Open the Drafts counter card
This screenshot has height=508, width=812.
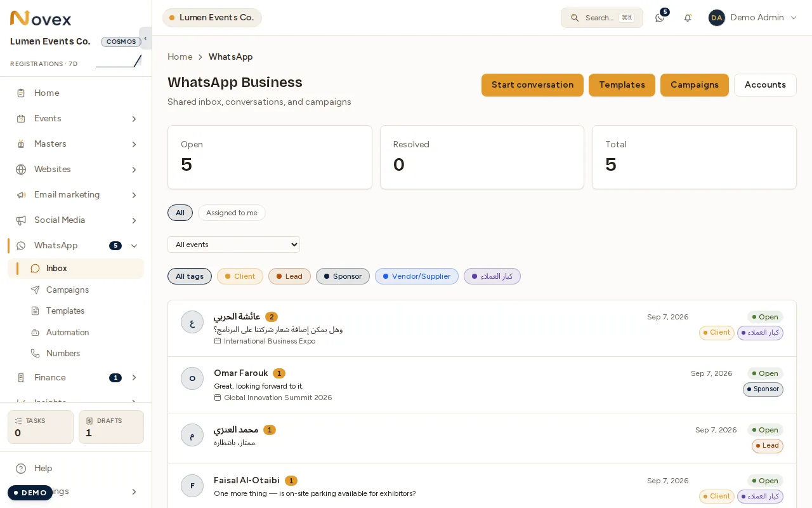[x=111, y=427]
